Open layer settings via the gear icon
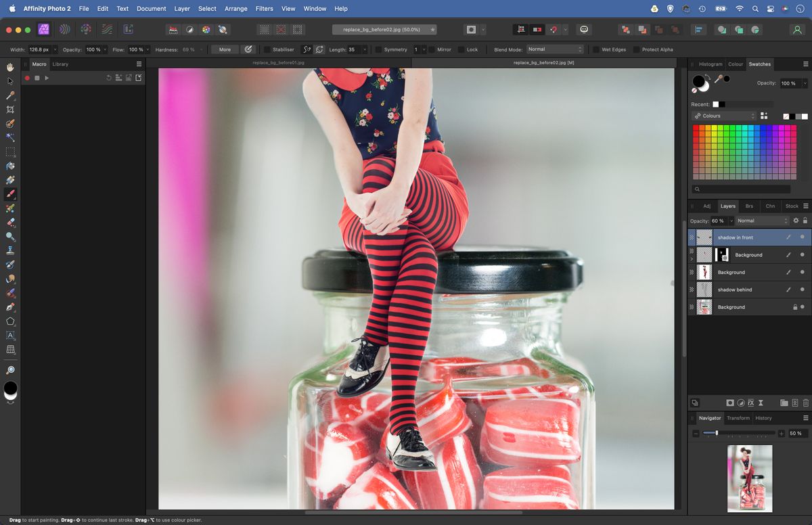 coord(796,221)
